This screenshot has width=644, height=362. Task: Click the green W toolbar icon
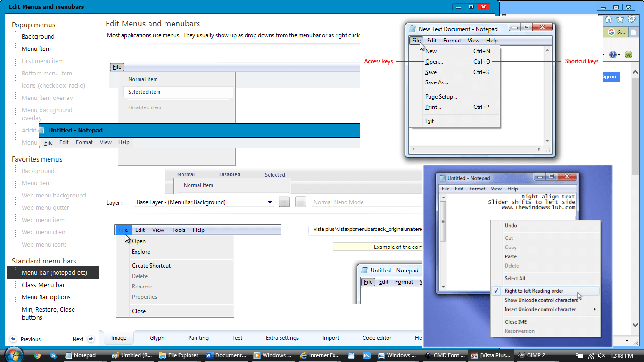[x=628, y=55]
